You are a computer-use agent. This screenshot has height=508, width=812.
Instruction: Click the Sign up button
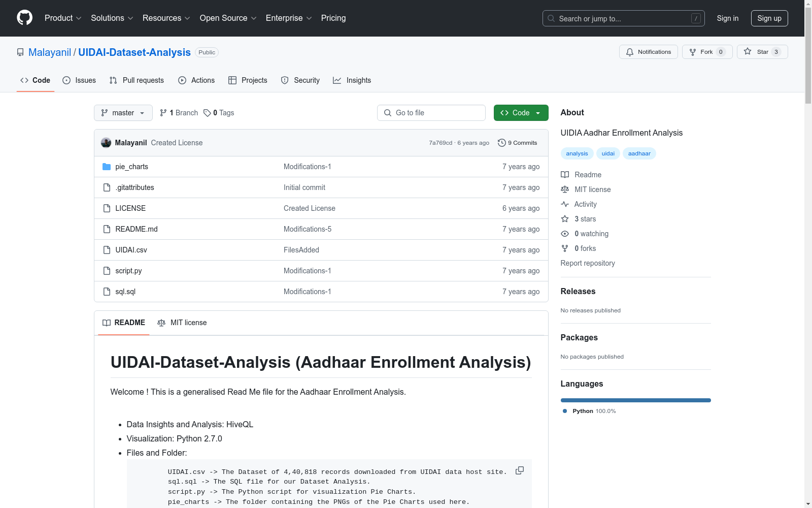(x=769, y=18)
